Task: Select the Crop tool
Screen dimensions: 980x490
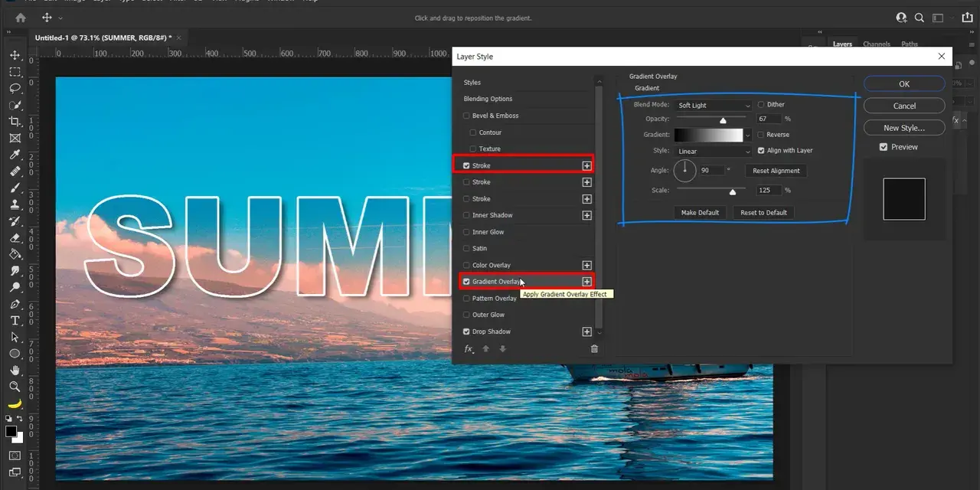Action: point(15,122)
